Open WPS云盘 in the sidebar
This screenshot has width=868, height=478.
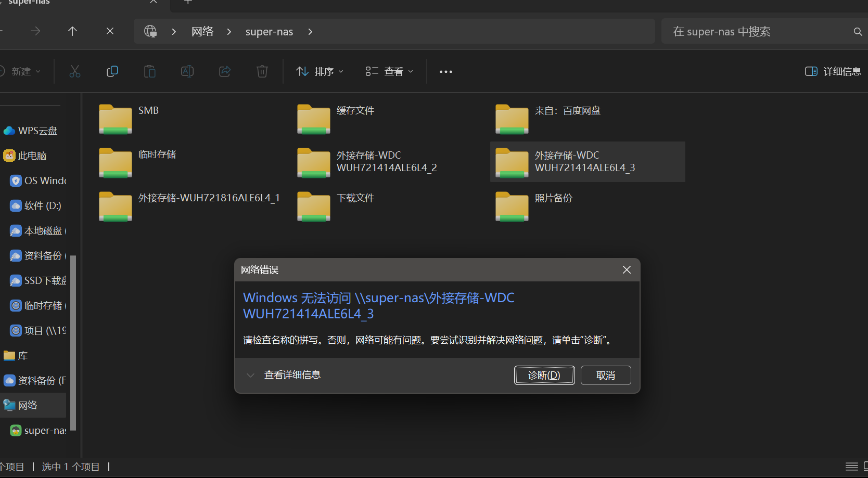[x=33, y=131]
